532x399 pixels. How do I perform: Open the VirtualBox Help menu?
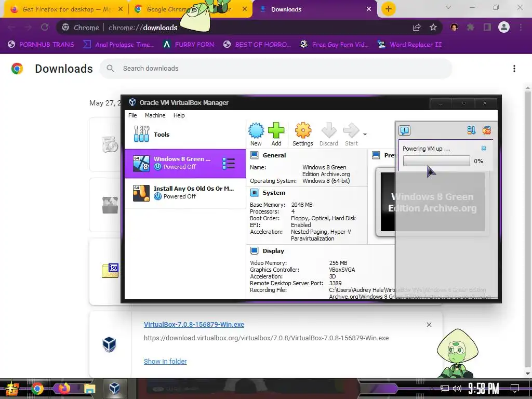pyautogui.click(x=179, y=115)
